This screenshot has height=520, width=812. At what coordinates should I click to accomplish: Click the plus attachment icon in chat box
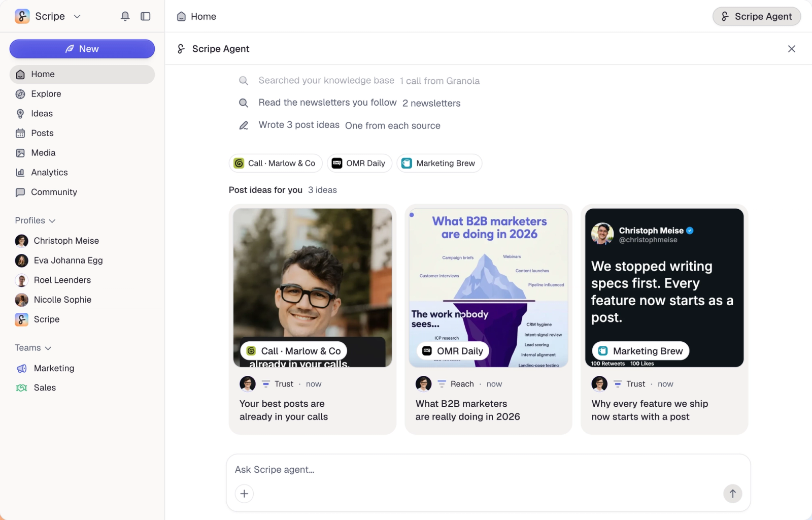pyautogui.click(x=244, y=494)
